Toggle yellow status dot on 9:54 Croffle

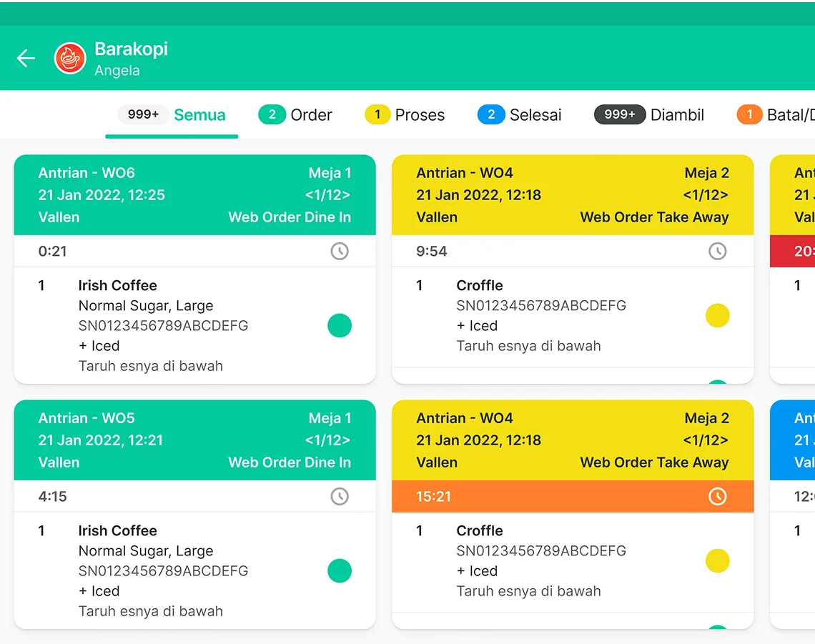pos(717,315)
